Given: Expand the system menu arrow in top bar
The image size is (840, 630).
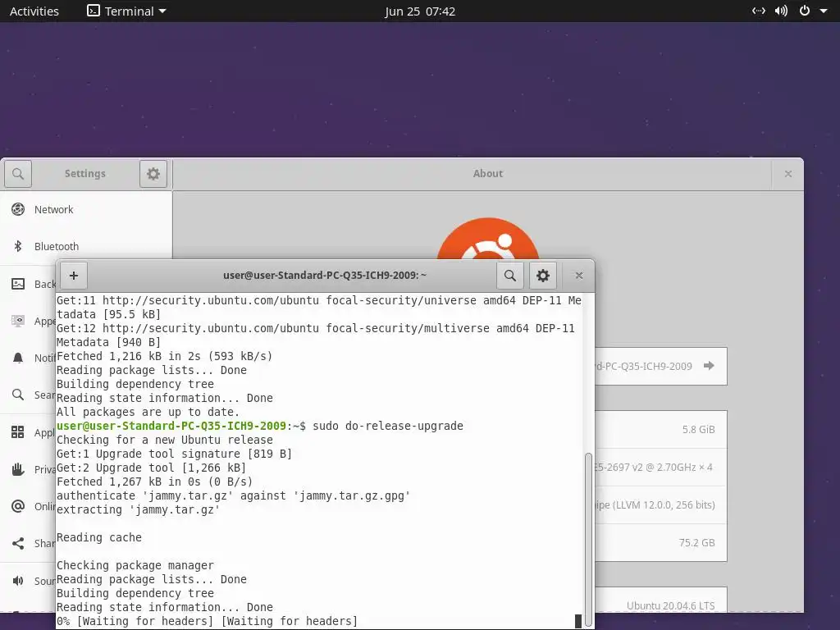Looking at the screenshot, I should 824,11.
